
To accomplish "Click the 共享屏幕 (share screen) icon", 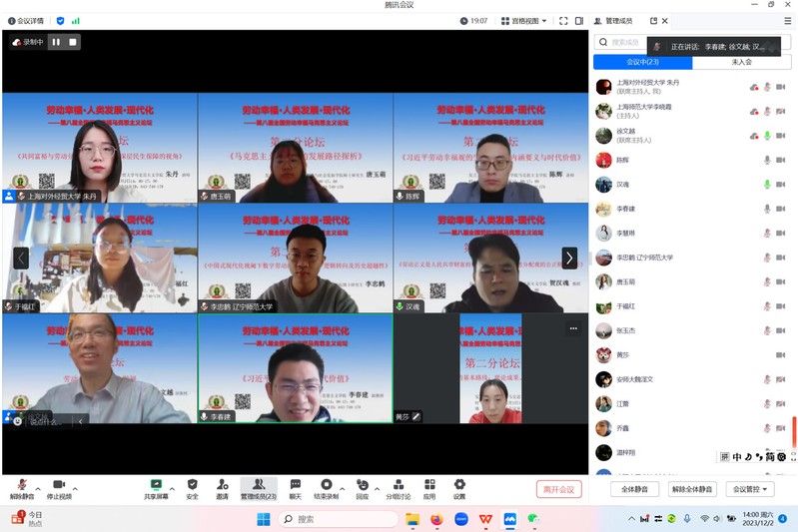I will (156, 485).
